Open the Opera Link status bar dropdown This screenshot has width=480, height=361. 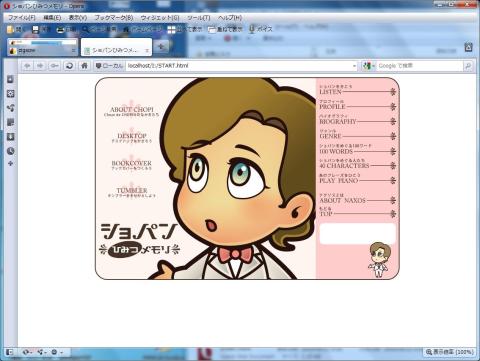tap(27, 352)
